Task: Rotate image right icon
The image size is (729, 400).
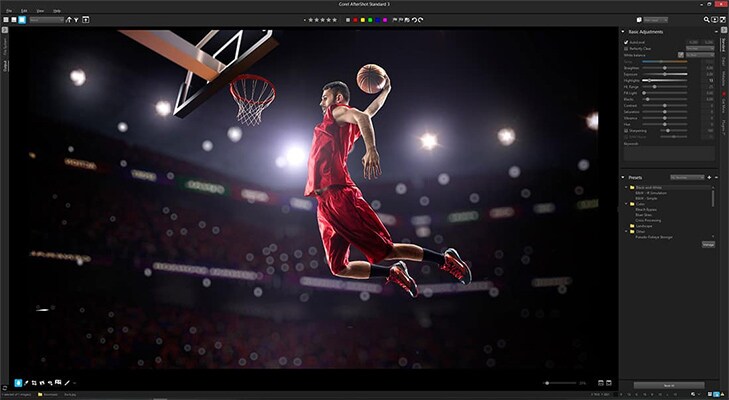Action: (421, 20)
